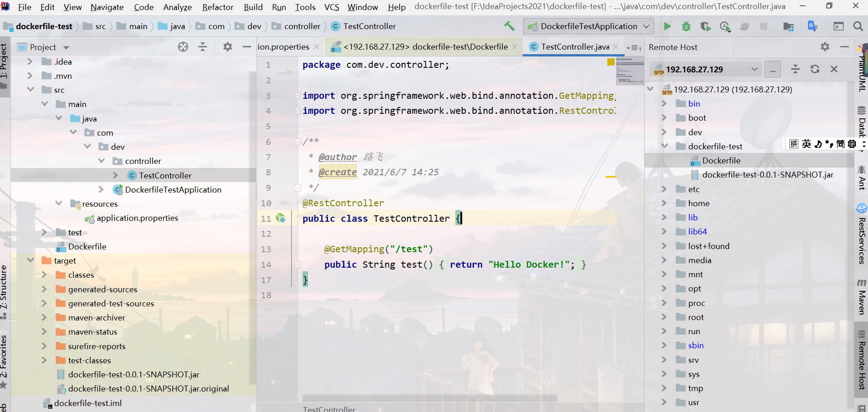Click the Remote Host browse '...' button
This screenshot has width=868, height=412.
point(772,69)
